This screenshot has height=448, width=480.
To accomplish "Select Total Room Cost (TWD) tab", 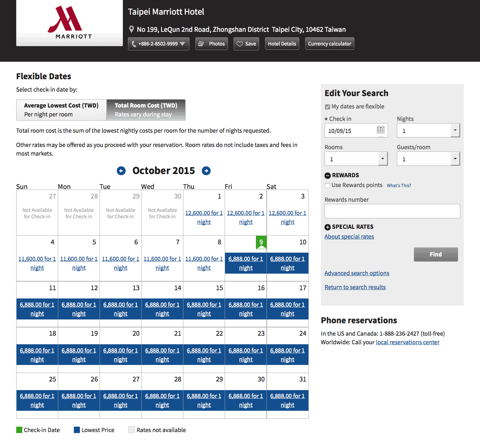I will (146, 110).
